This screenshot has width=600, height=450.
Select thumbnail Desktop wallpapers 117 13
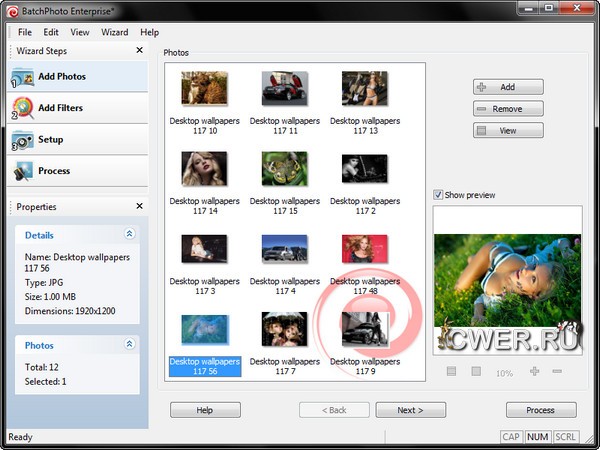point(365,88)
